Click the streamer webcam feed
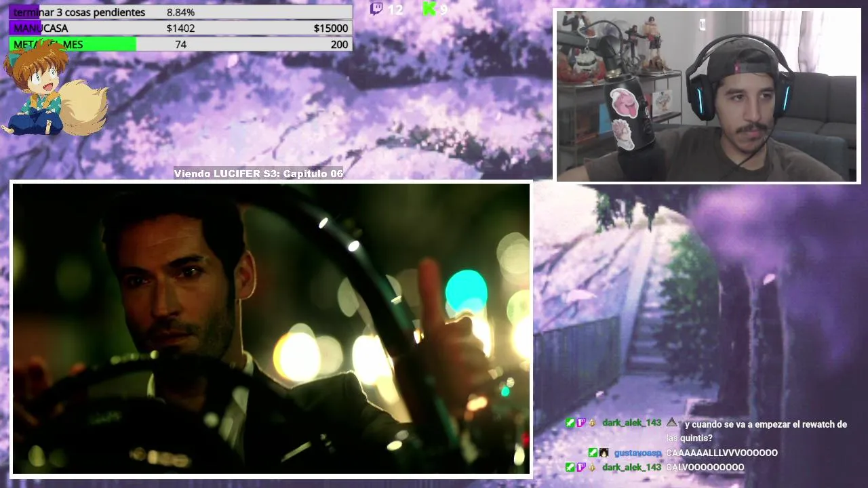The image size is (868, 488). click(x=708, y=96)
